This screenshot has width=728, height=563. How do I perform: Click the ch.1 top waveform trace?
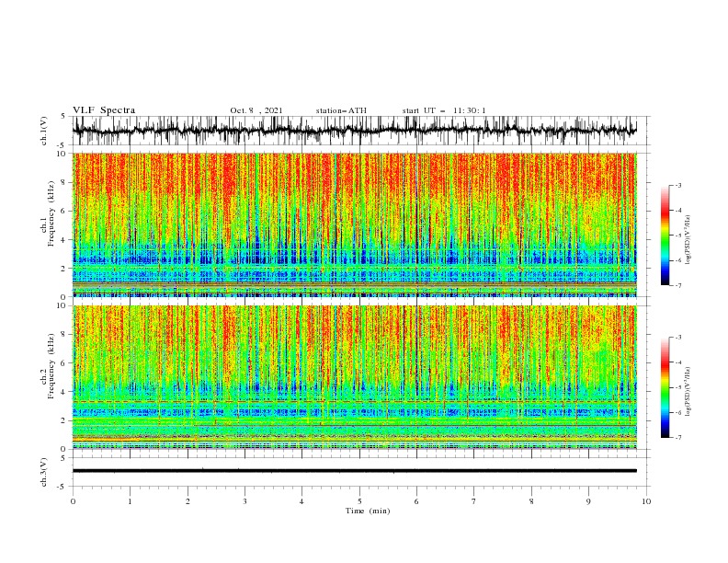pos(354,131)
